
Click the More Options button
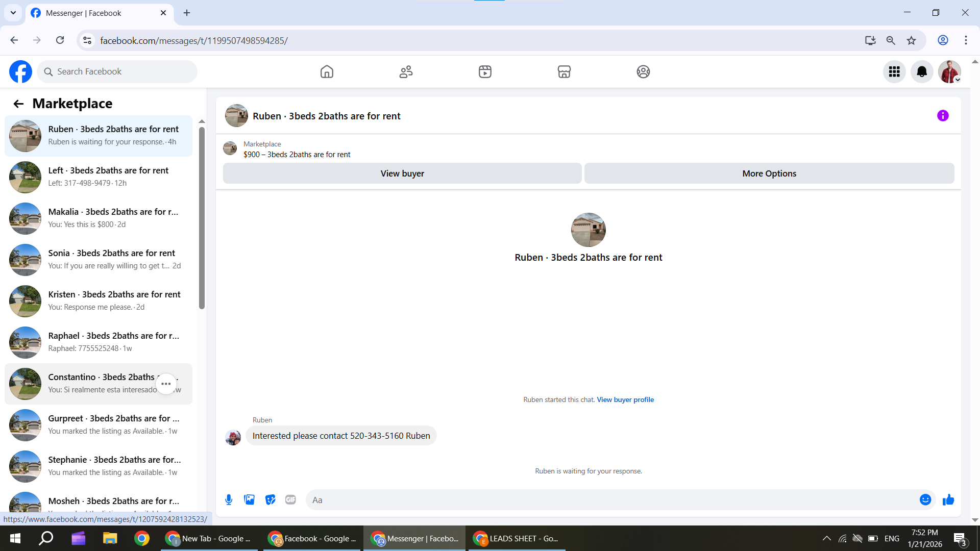pos(769,173)
